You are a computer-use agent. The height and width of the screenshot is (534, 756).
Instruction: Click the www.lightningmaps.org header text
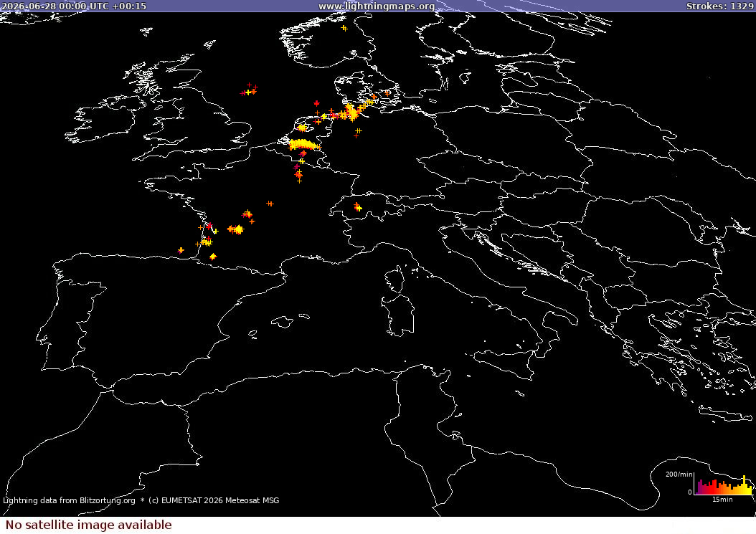coord(377,6)
